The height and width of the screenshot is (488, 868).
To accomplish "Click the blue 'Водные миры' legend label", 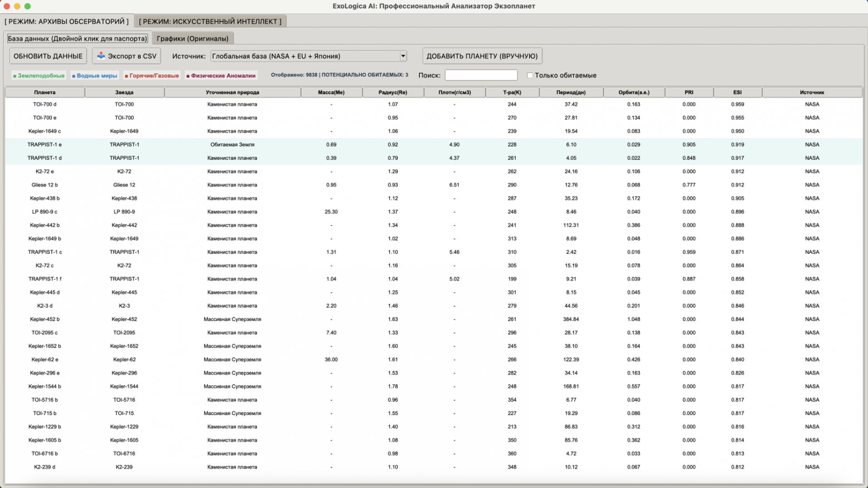I will coord(95,76).
